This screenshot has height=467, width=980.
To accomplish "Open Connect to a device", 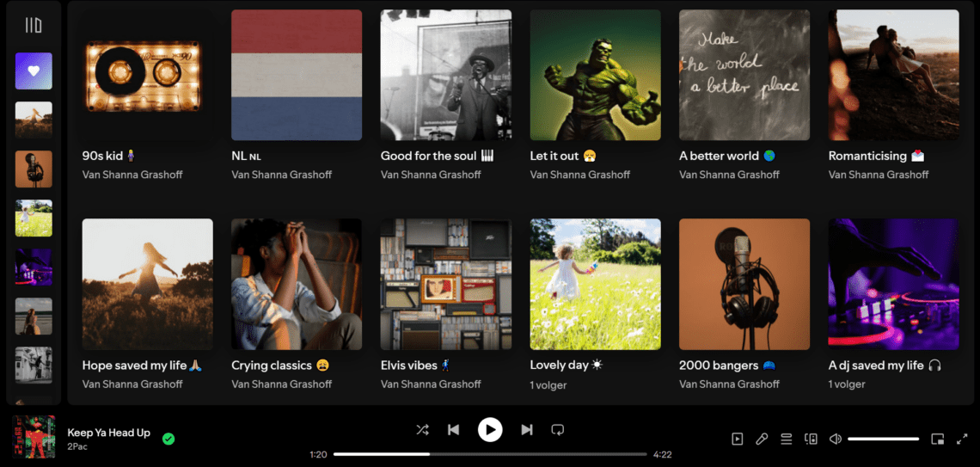I will point(811,439).
